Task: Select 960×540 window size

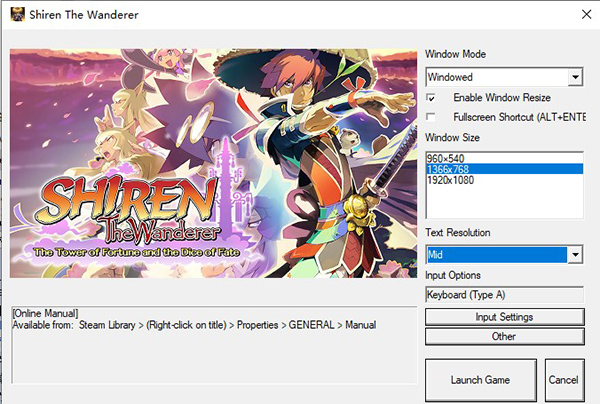Action: (x=505, y=158)
